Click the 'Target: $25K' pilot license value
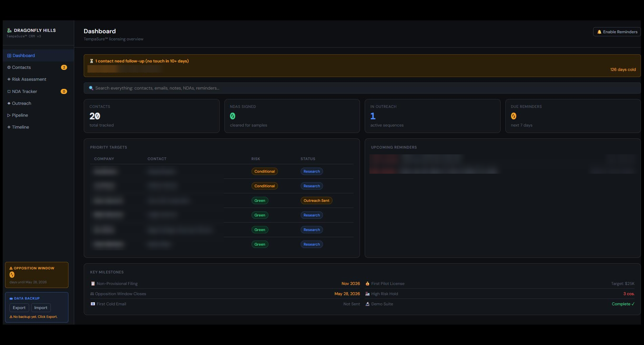Screen dimensions: 644x345 (x=623, y=284)
